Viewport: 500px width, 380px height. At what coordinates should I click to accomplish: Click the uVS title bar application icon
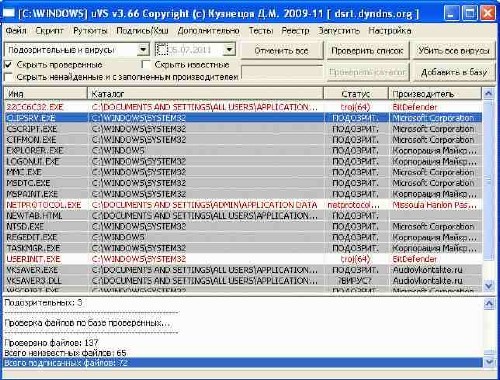point(9,13)
